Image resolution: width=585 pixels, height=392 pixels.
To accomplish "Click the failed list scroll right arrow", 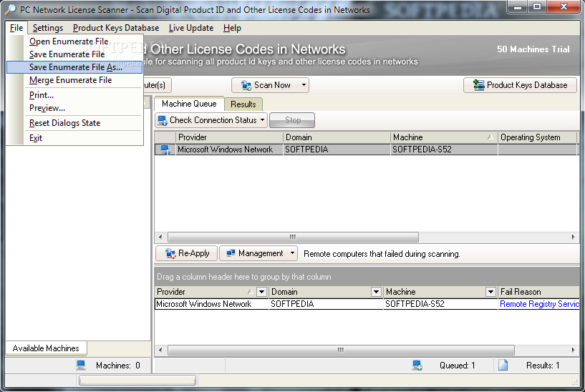I will pyautogui.click(x=573, y=350).
